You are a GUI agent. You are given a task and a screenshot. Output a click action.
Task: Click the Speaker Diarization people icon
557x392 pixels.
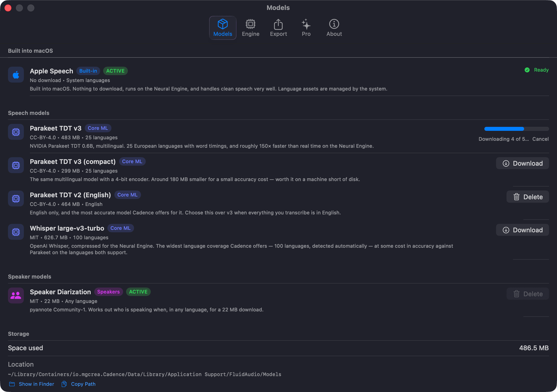(x=16, y=295)
